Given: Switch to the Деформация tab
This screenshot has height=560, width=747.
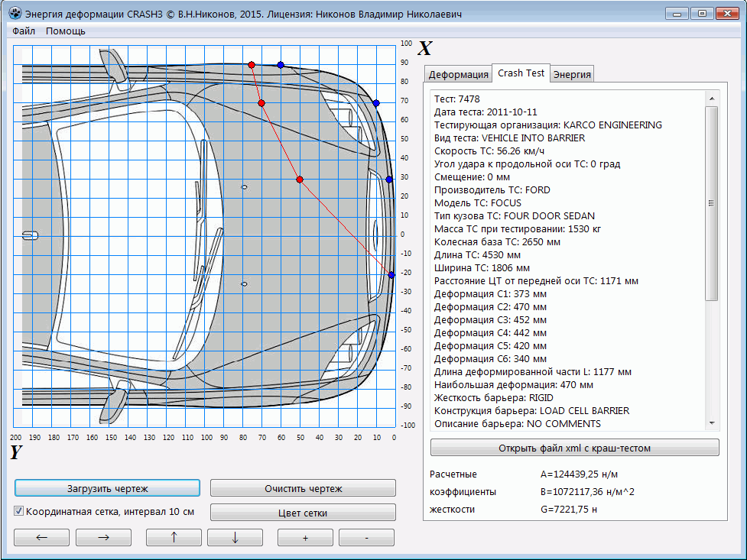Looking at the screenshot, I should 458,74.
